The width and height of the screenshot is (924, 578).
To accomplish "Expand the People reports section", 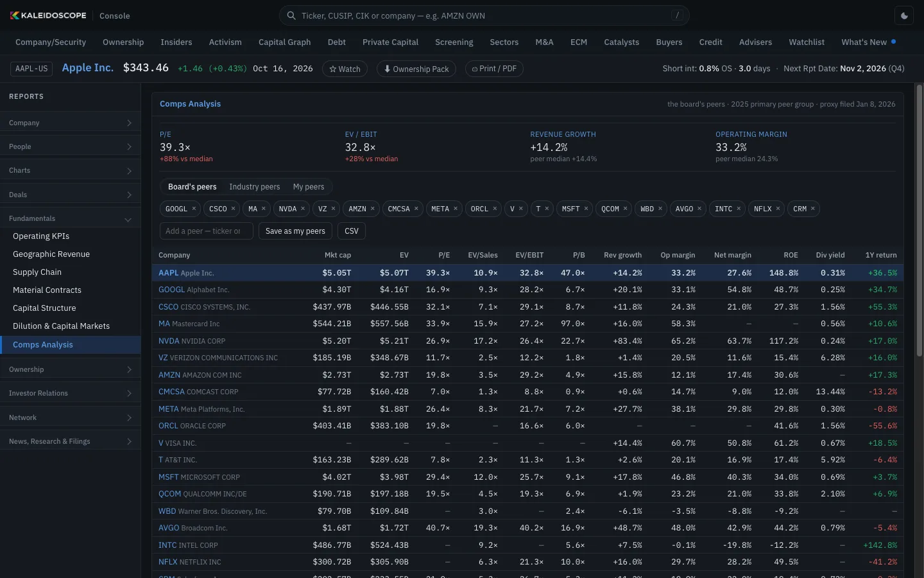I will [70, 146].
